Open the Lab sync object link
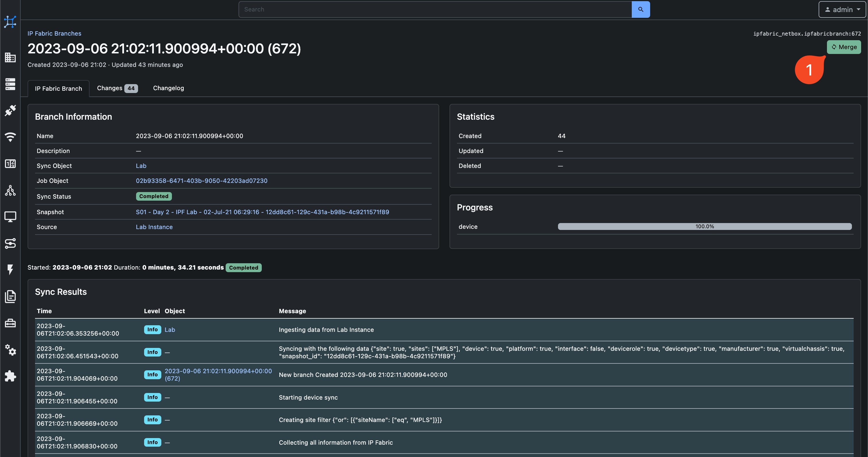868x457 pixels. tap(141, 166)
